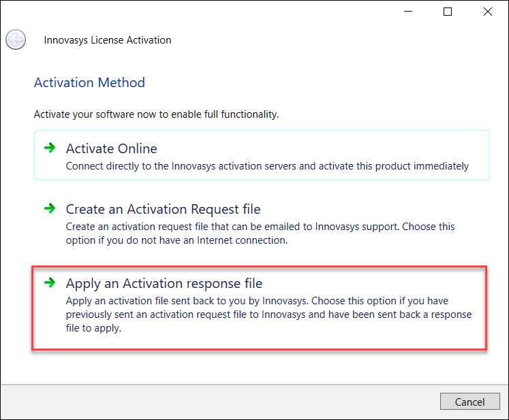
Task: Select Apply an Activation response file heading
Action: pos(164,283)
